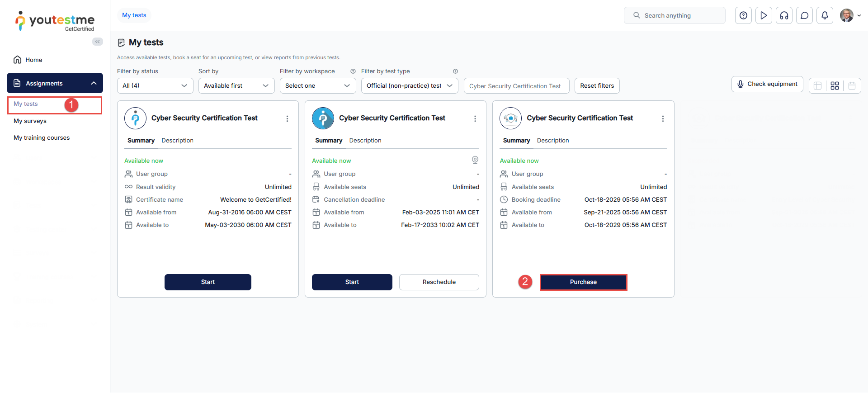868x393 pixels.
Task: Select My surveys in sidebar
Action: coord(30,121)
